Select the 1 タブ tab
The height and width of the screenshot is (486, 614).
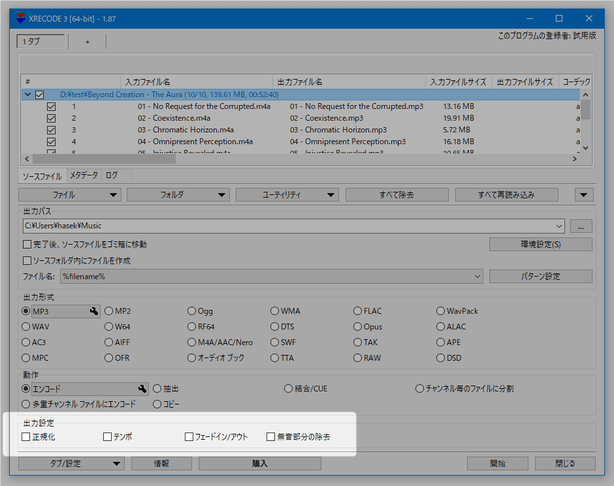40,41
